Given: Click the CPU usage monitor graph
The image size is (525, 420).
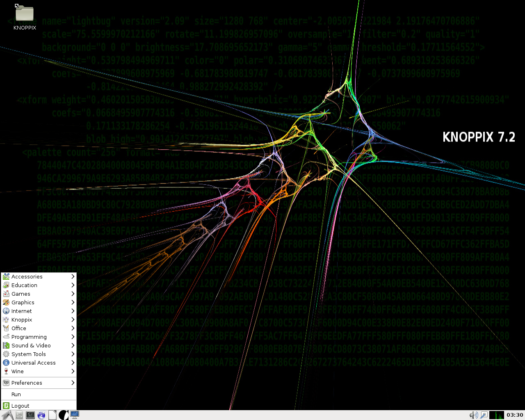Looking at the screenshot, I should pyautogui.click(x=497, y=415).
